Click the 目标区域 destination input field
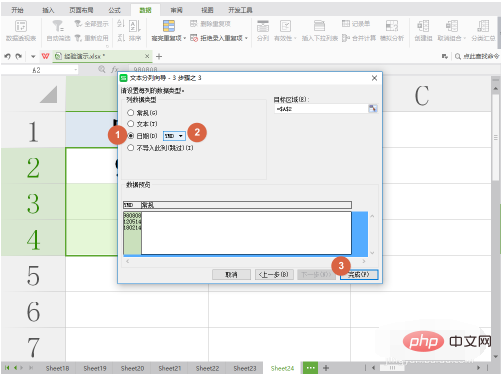This screenshot has width=502, height=374. pyautogui.click(x=321, y=109)
